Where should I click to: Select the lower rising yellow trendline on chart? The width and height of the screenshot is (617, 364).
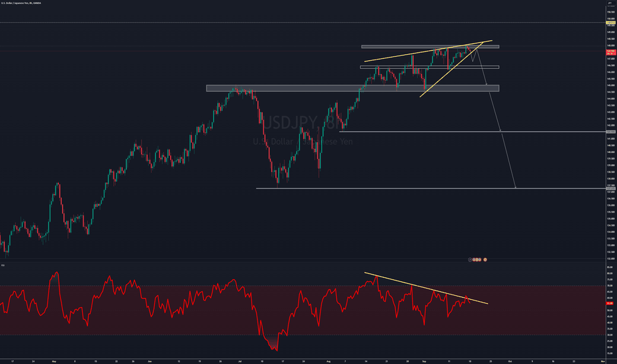point(451,69)
